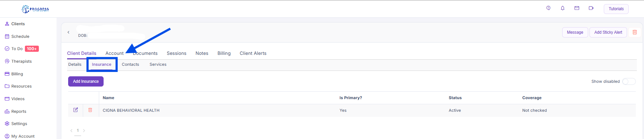
Task: Click the Add Insurance button
Action: click(x=86, y=81)
